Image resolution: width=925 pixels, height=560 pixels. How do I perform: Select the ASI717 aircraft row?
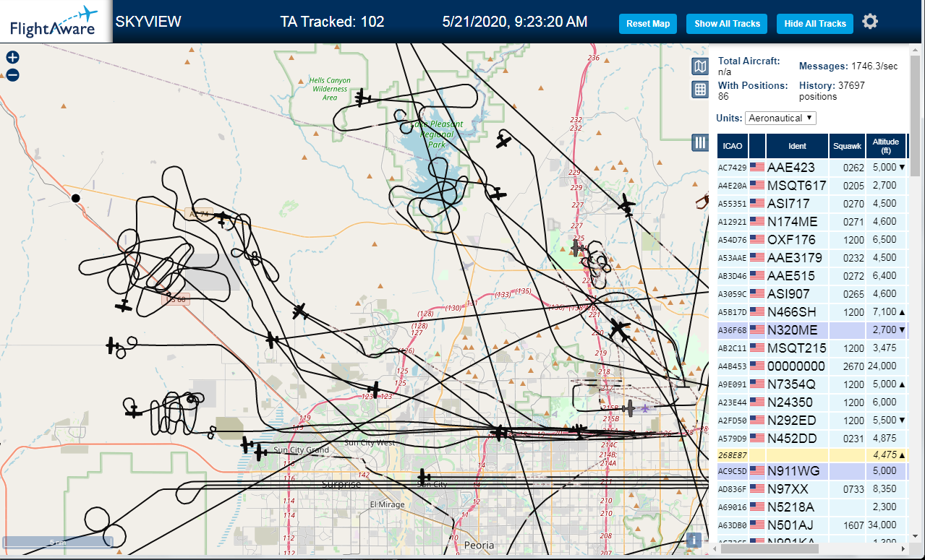(x=812, y=204)
